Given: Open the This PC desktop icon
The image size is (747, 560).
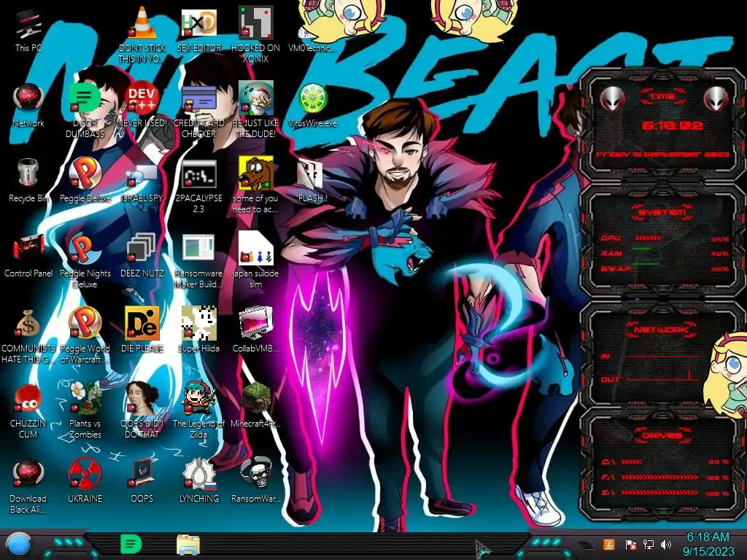Looking at the screenshot, I should [x=28, y=31].
